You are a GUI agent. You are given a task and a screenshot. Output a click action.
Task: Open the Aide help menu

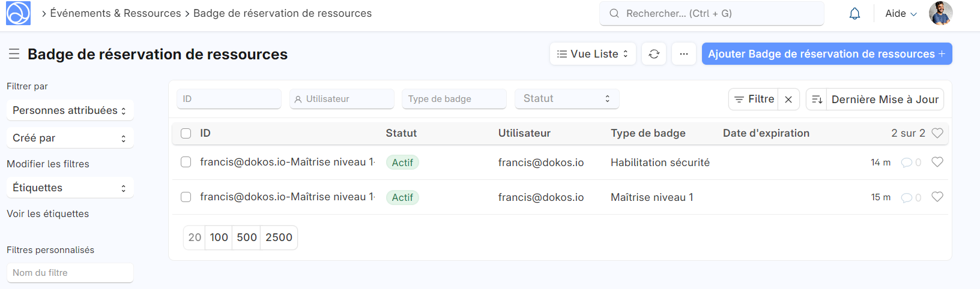pyautogui.click(x=901, y=13)
